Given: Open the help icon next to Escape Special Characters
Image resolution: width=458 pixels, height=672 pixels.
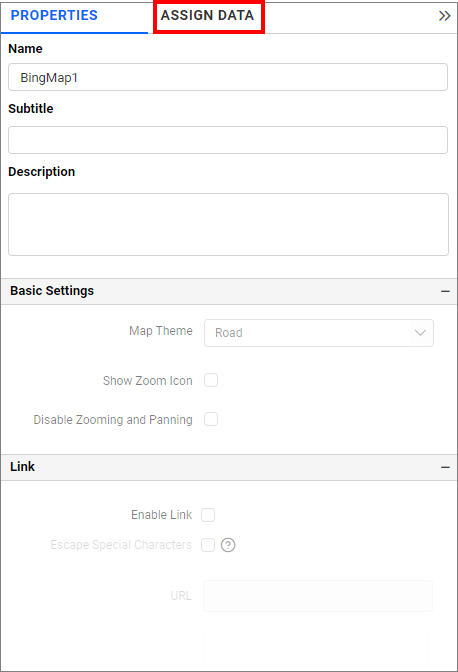Looking at the screenshot, I should tap(228, 545).
